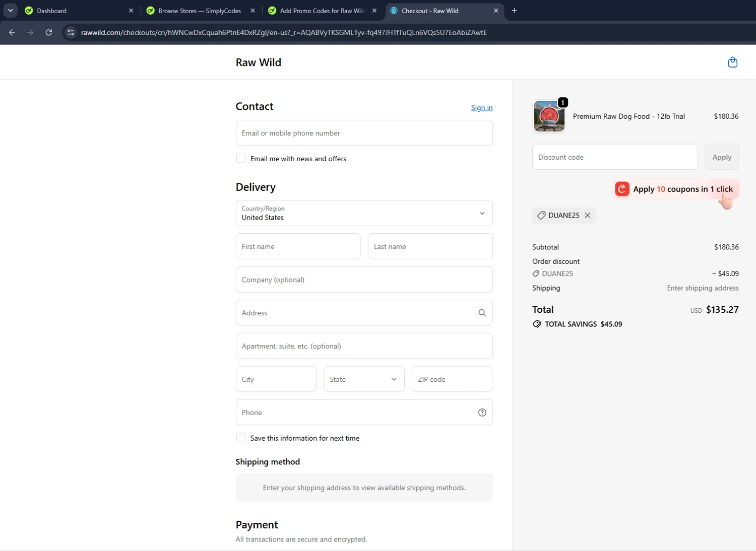
Task: Click the Enter shipping address text
Action: [x=703, y=288]
